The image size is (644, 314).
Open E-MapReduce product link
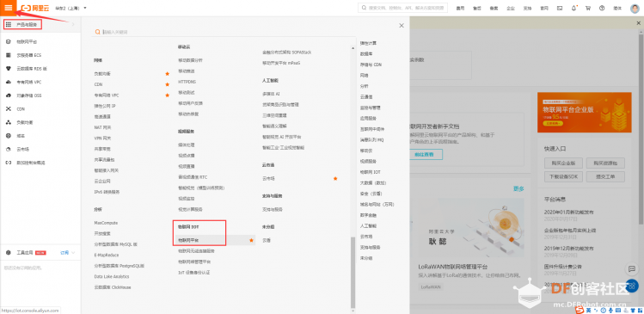(107, 255)
